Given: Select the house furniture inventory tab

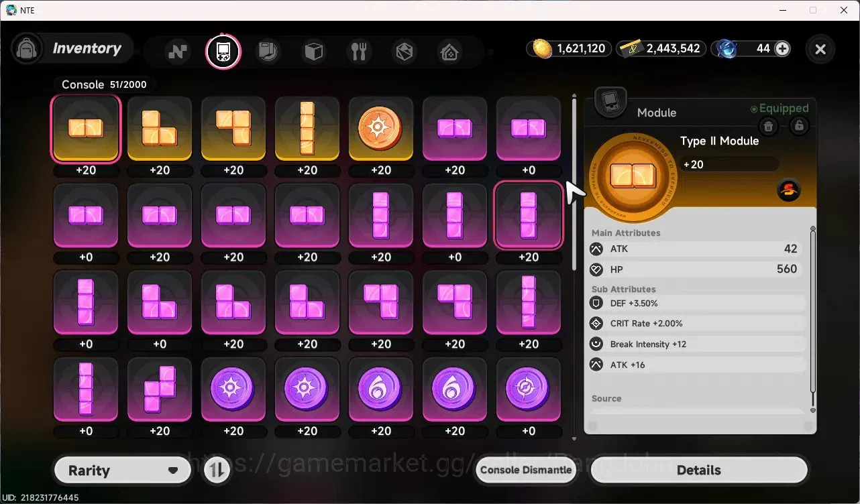Looking at the screenshot, I should pos(449,52).
